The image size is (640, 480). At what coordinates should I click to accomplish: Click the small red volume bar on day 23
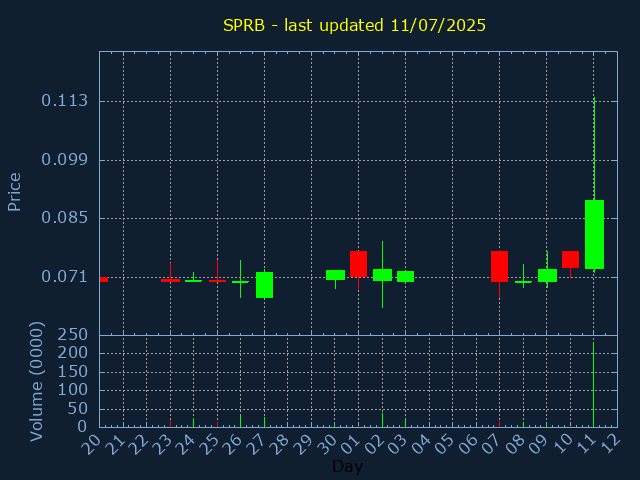170,423
